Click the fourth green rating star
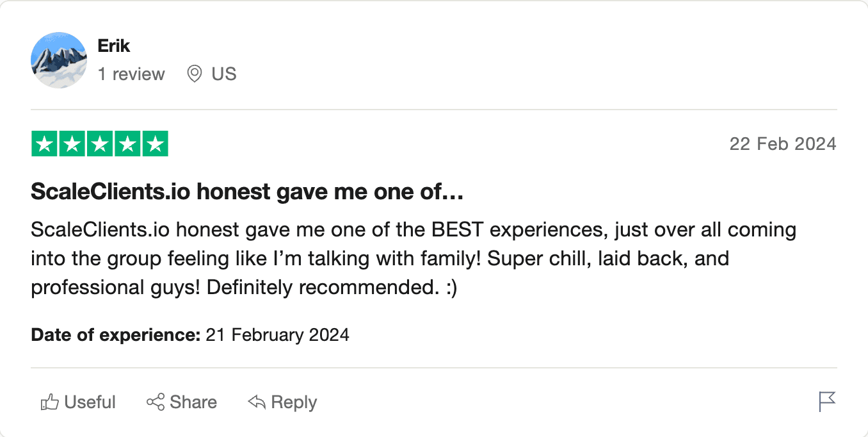Image resolution: width=868 pixels, height=437 pixels. (127, 144)
